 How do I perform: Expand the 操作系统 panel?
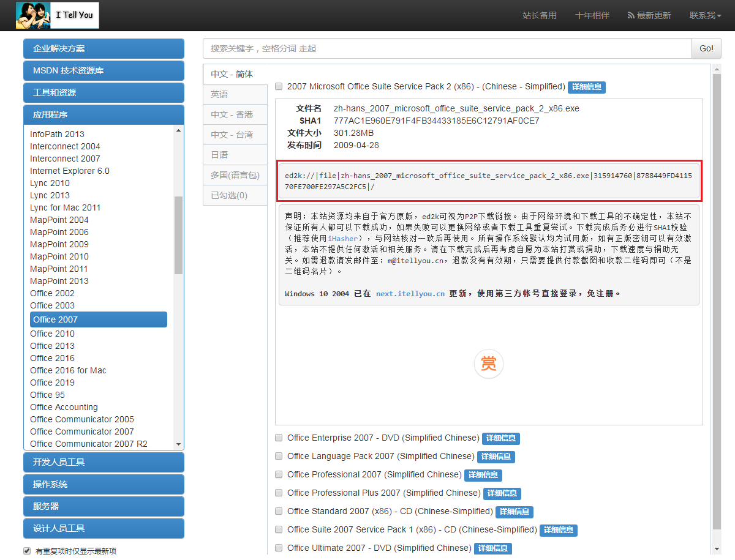click(x=104, y=484)
